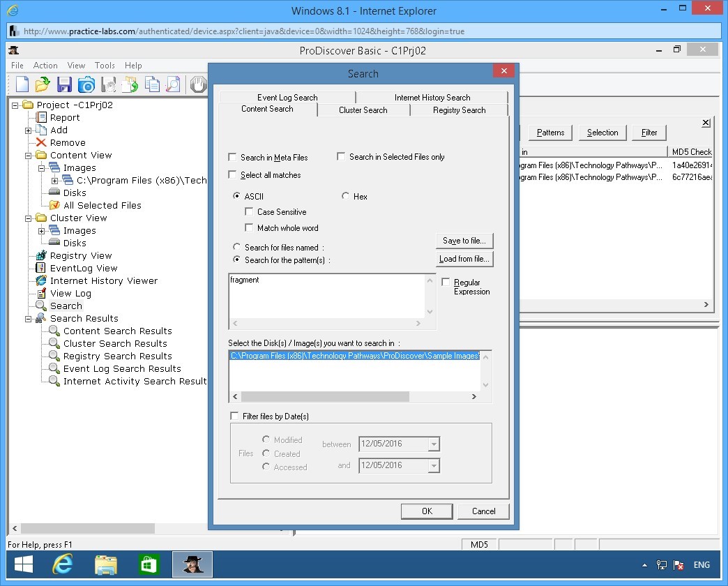The image size is (728, 586).
Task: Expand the Add tree node
Action: pyautogui.click(x=29, y=130)
